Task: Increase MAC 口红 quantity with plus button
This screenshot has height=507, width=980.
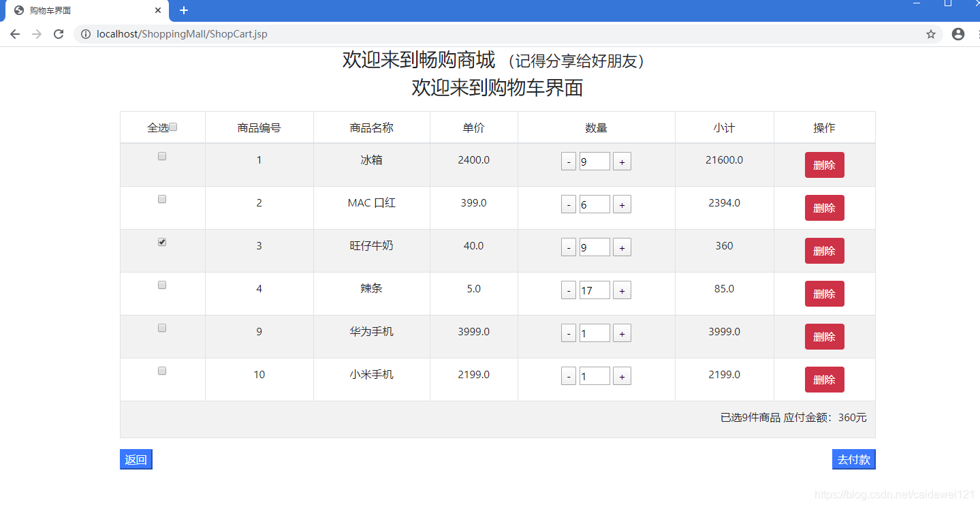Action: coord(622,204)
